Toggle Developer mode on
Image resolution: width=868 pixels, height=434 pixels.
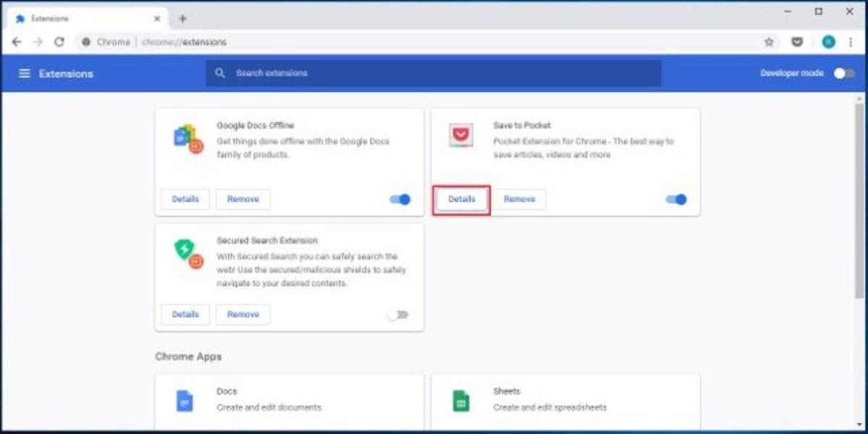pos(843,73)
